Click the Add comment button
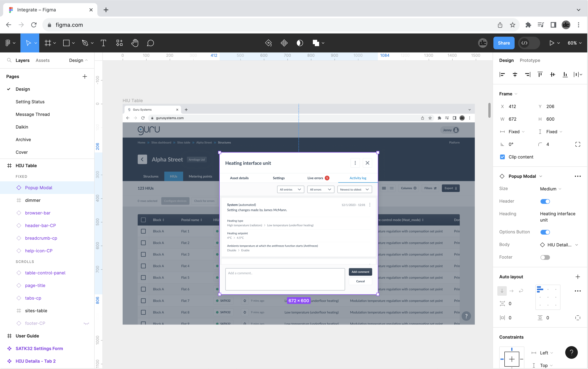The width and height of the screenshot is (588, 369). point(360,272)
